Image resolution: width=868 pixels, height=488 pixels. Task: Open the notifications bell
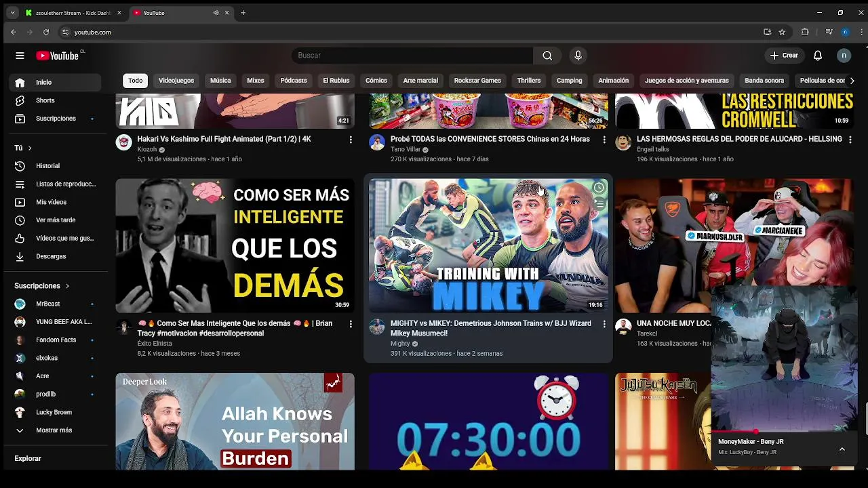(818, 56)
